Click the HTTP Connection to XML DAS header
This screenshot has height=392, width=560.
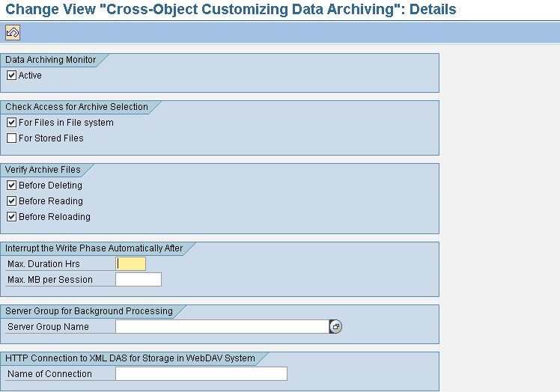pyautogui.click(x=130, y=358)
